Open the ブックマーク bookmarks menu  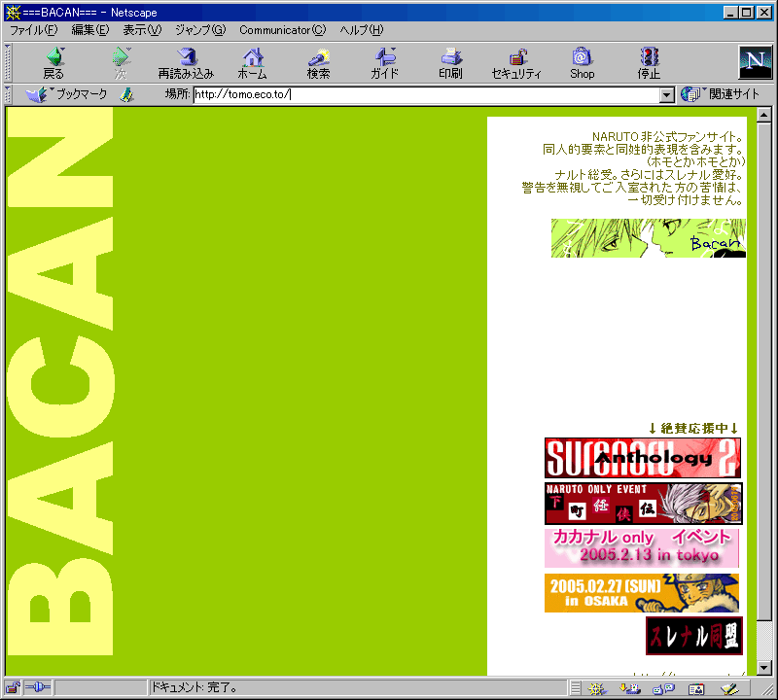click(67, 93)
